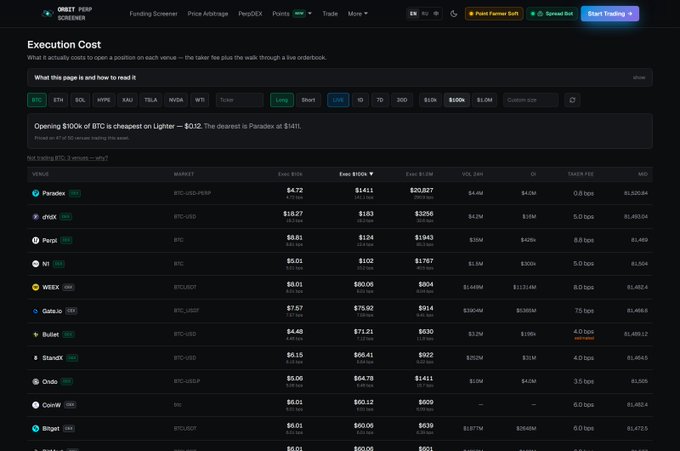Select the NVDA asset tab
Screen dimensions: 680x451
[x=176, y=100]
